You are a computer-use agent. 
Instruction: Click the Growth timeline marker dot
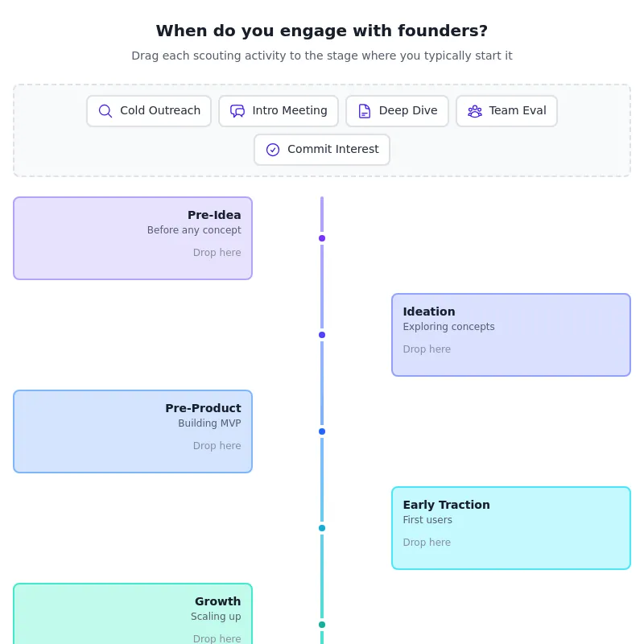tap(322, 625)
